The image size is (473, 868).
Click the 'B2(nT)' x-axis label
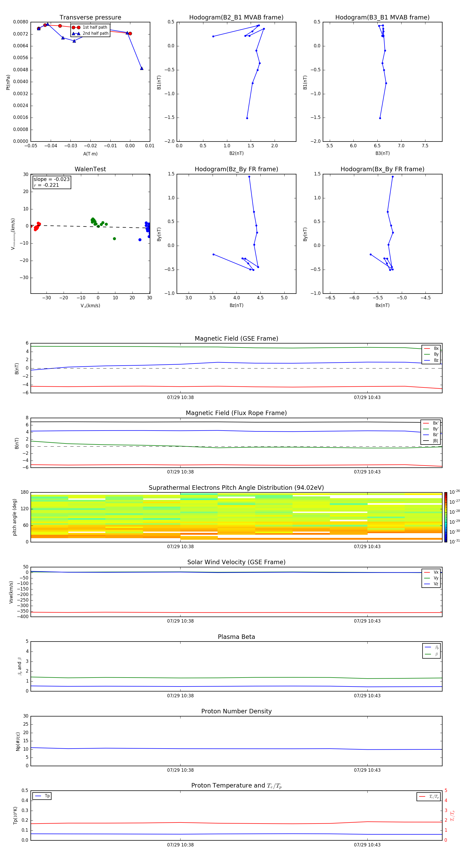(x=236, y=153)
